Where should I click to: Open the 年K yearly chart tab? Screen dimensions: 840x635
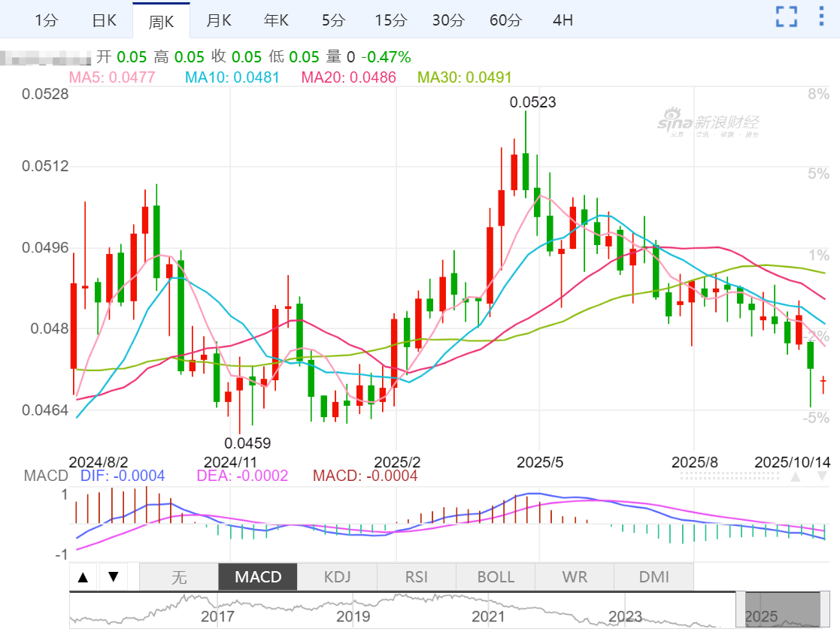(x=275, y=20)
